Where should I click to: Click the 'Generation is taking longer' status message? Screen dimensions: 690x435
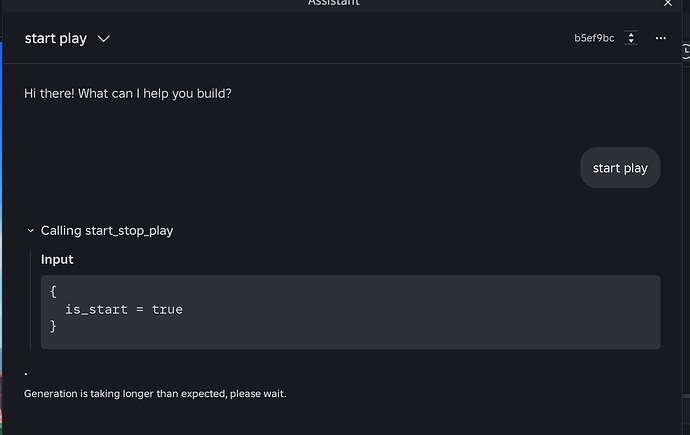point(155,394)
